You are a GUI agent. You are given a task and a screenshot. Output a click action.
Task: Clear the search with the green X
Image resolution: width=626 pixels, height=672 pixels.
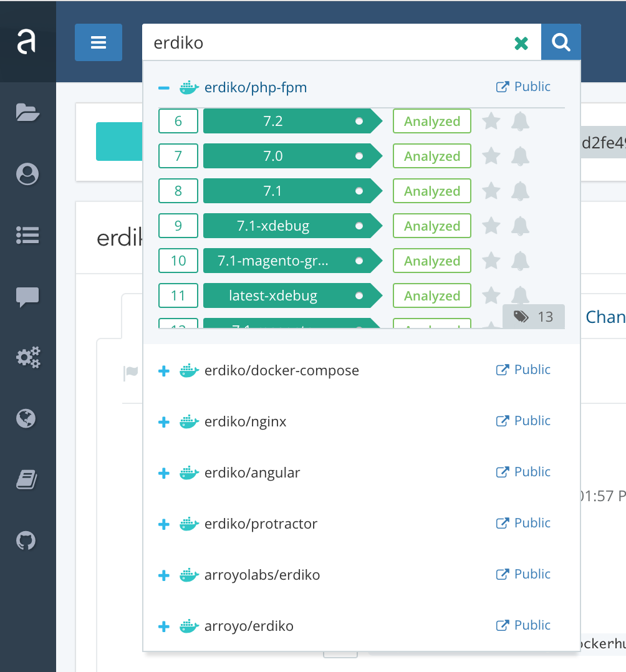521,43
